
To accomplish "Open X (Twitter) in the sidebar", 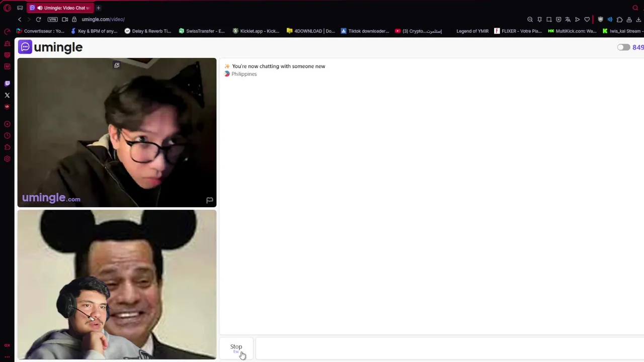I will (7, 95).
